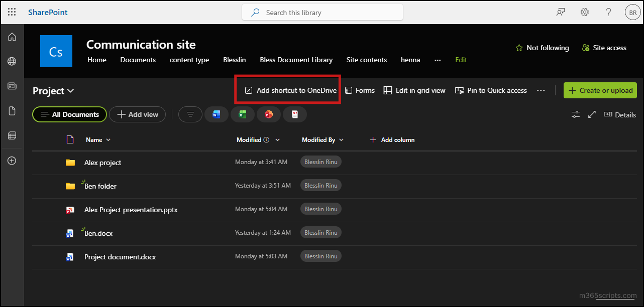Open the Site contents menu item
Viewport: 644px width, 307px height.
[x=366, y=60]
